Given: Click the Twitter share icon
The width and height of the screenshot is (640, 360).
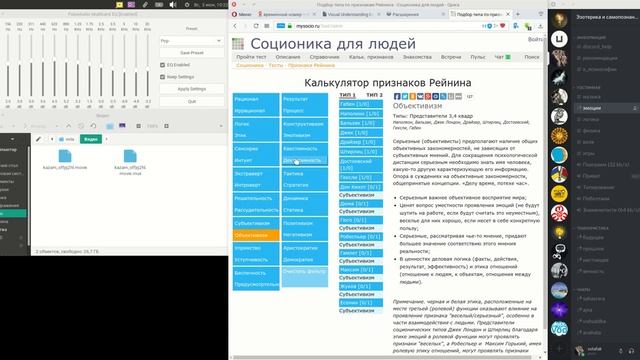Looking at the screenshot, I should pos(404,96).
